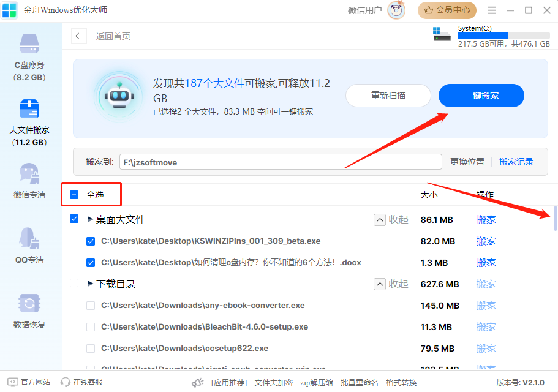
Task: Open 文件夹加密 from recommended apps
Action: click(273, 382)
